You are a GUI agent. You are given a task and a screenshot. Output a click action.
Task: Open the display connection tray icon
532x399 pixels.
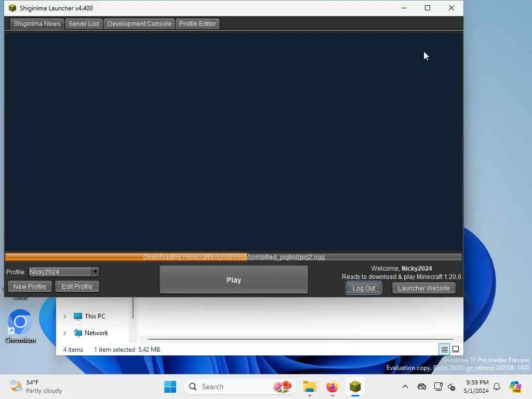pos(438,387)
